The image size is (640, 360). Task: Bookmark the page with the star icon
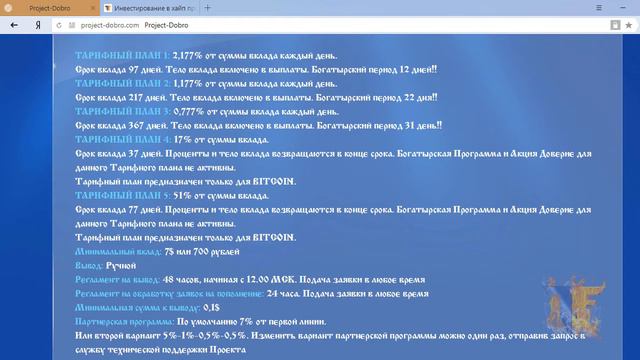coord(629,25)
